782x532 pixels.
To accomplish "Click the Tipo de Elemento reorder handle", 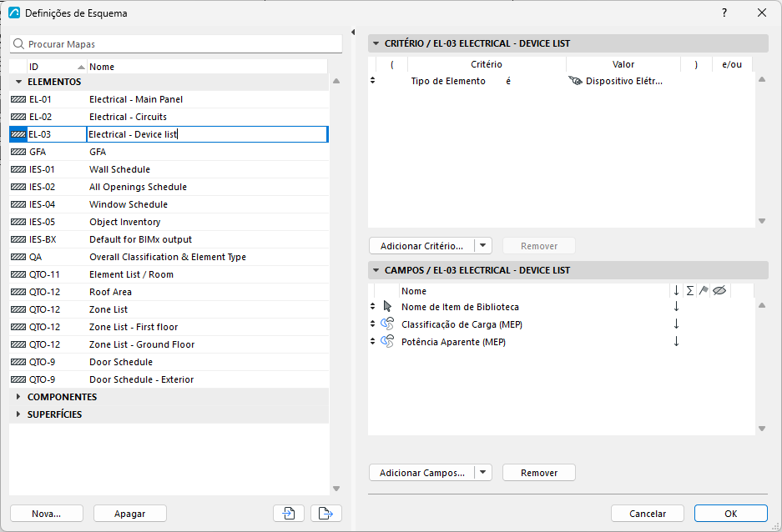I will click(372, 80).
